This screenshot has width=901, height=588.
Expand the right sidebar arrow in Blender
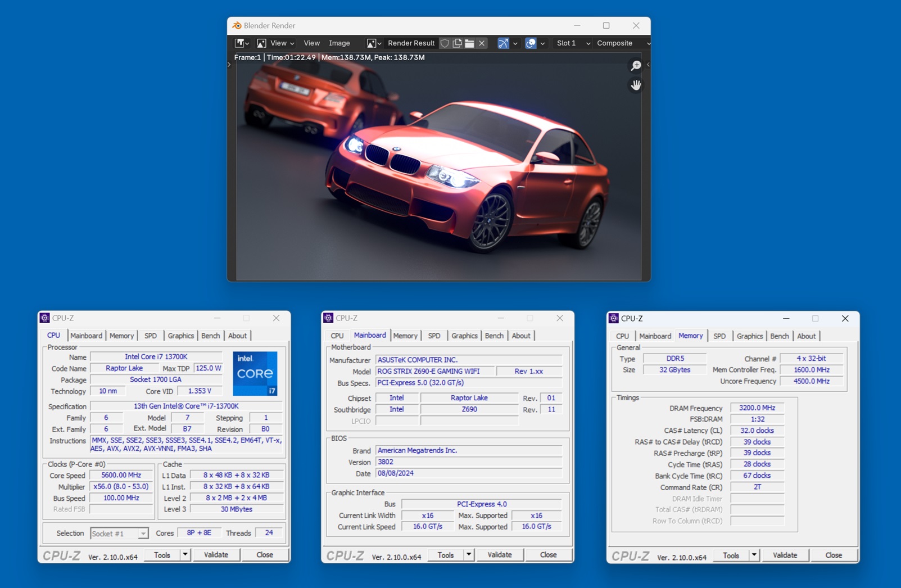[648, 65]
